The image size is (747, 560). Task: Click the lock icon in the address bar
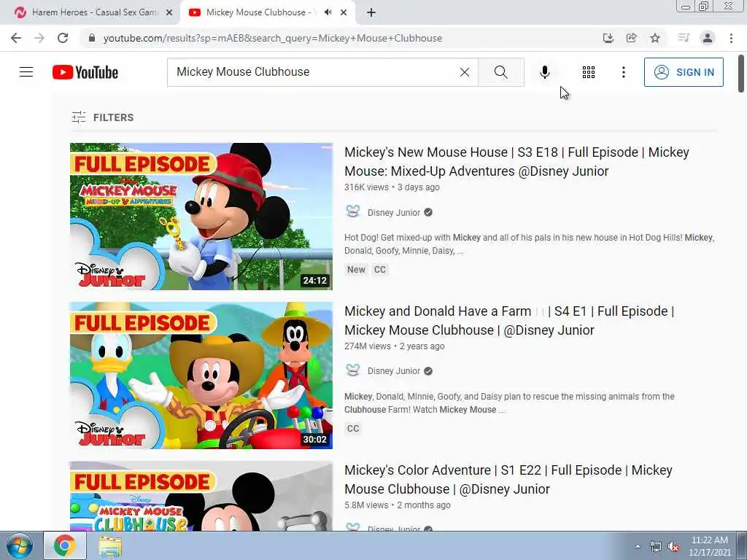pyautogui.click(x=92, y=38)
